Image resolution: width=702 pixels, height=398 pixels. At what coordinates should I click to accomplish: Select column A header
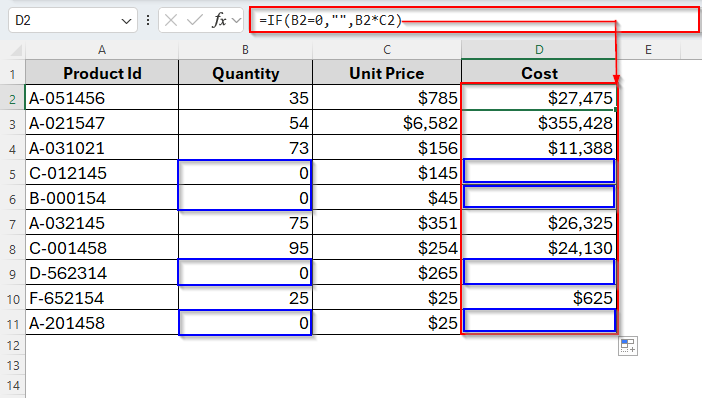tap(102, 50)
